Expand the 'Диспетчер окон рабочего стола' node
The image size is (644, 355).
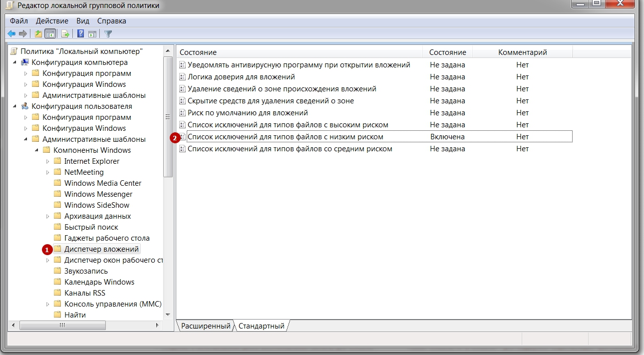(47, 260)
